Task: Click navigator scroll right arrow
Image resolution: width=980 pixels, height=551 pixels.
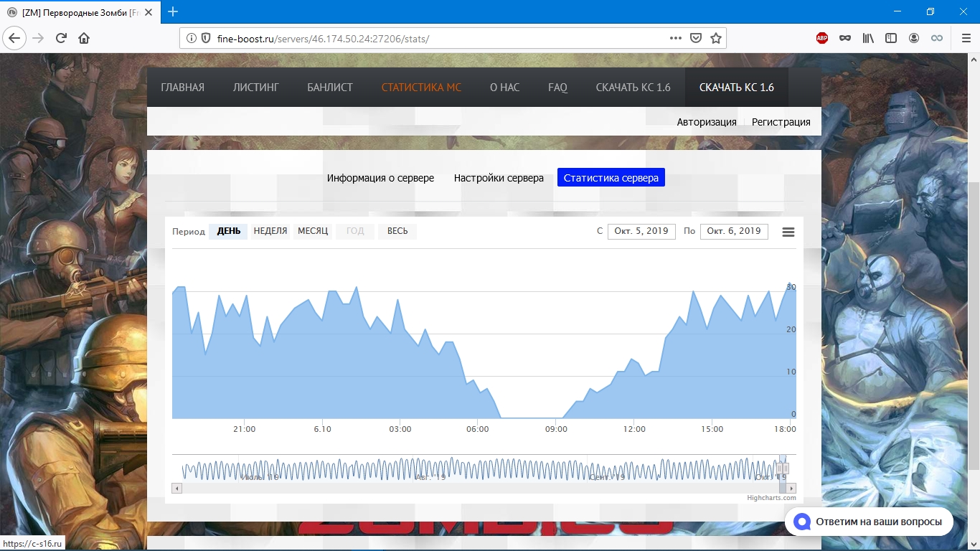Action: (791, 489)
